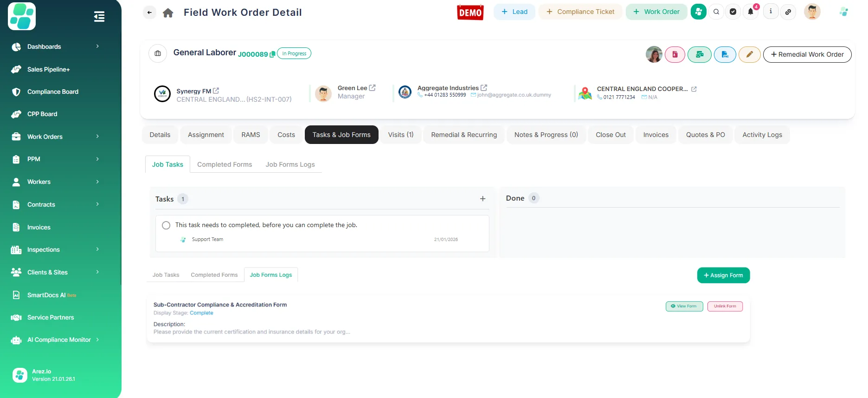Image resolution: width=868 pixels, height=398 pixels.
Task: Open the notifications bell
Action: [750, 12]
